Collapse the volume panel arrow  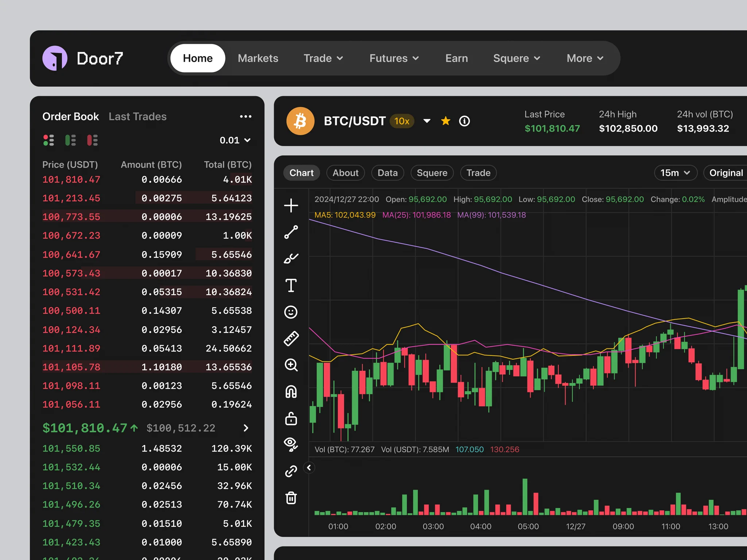point(309,468)
